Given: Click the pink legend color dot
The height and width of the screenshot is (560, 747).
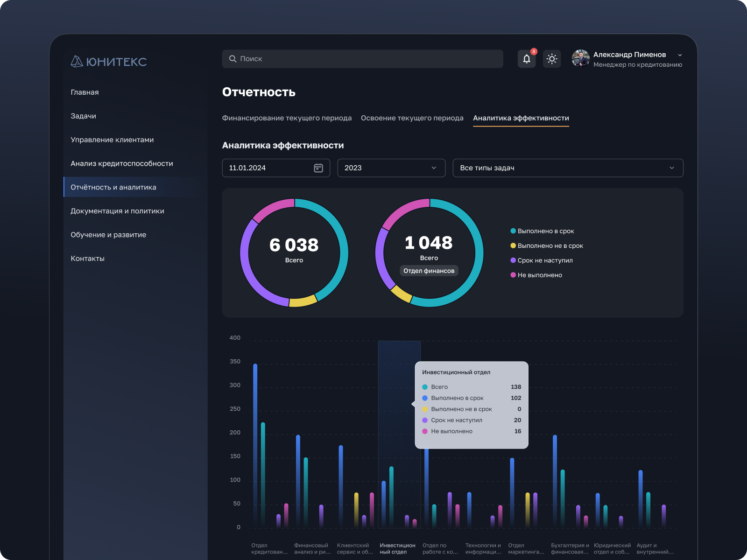Looking at the screenshot, I should coord(514,275).
